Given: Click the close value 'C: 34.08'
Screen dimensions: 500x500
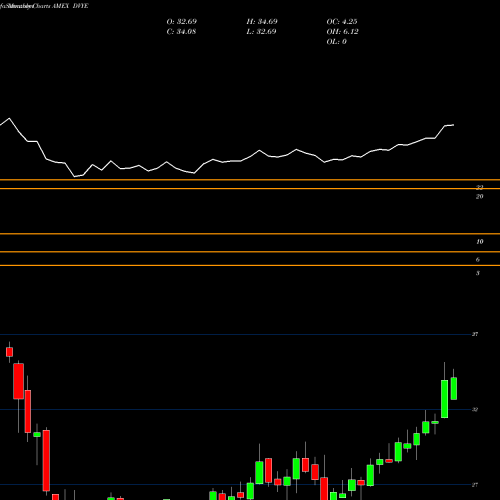Looking at the screenshot, I should (x=181, y=32).
